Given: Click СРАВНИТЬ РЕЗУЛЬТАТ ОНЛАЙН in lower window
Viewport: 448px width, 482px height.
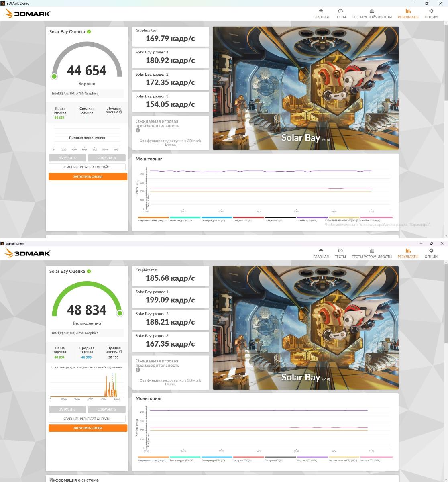Looking at the screenshot, I should [x=87, y=419].
